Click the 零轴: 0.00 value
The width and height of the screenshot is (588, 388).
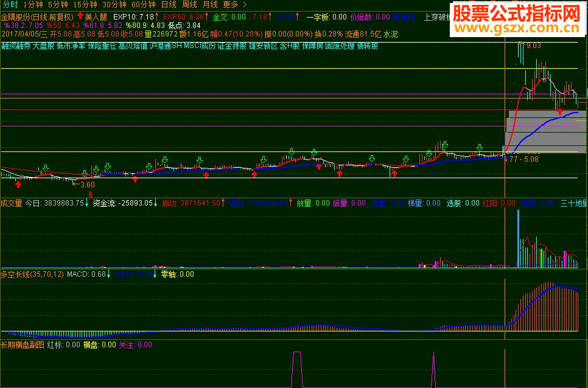click(177, 274)
